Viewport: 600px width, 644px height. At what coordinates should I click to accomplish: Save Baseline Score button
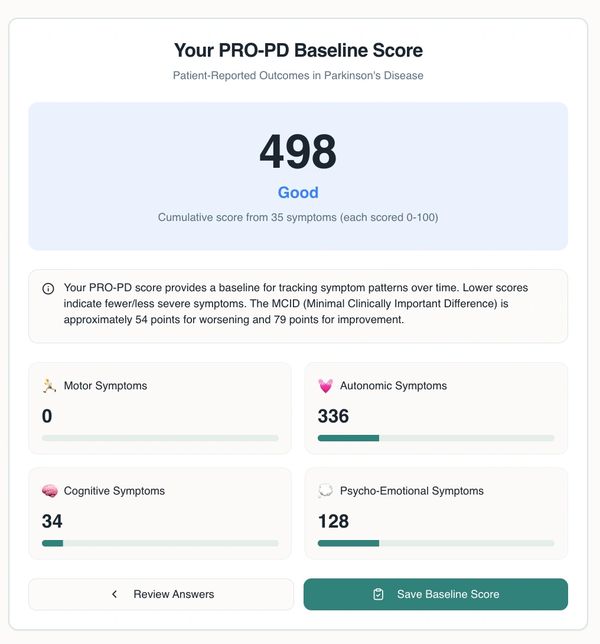pos(436,594)
